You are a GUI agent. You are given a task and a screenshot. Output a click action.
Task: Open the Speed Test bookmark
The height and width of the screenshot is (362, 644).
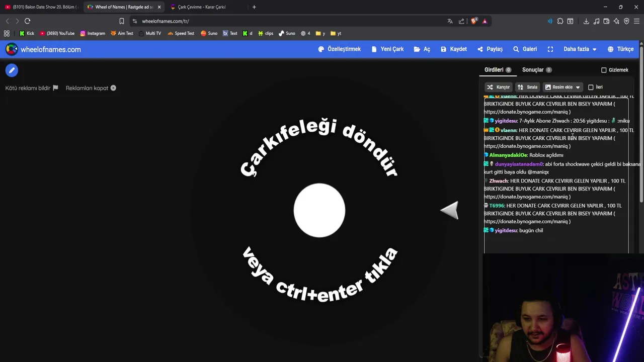pyautogui.click(x=181, y=33)
